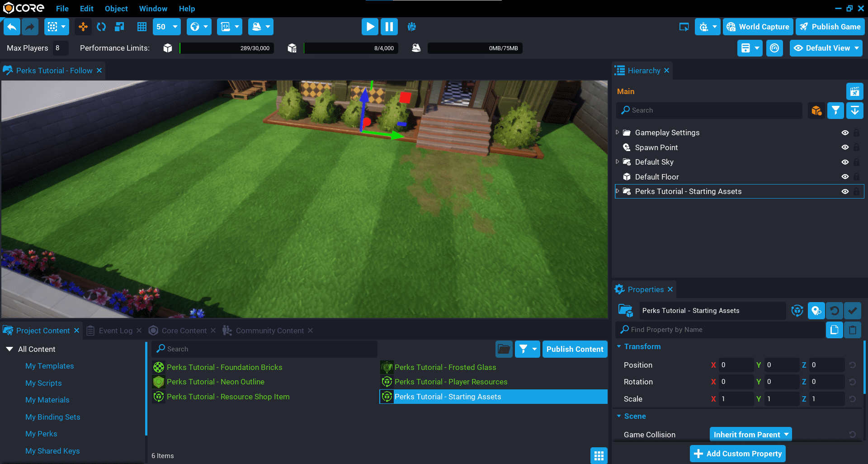Start preview with Play button

click(x=370, y=27)
